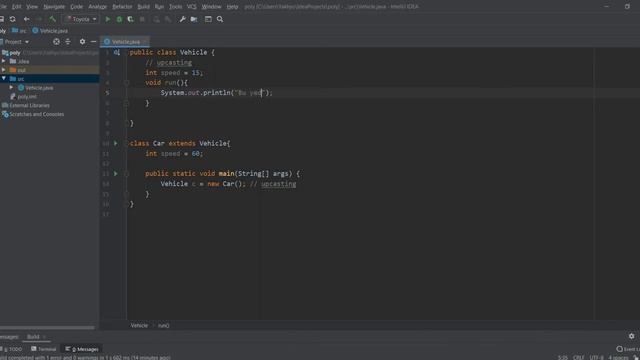Viewport: 640px width, 360px height.
Task: Open Settings via the wrench icon
Action: coord(182,19)
